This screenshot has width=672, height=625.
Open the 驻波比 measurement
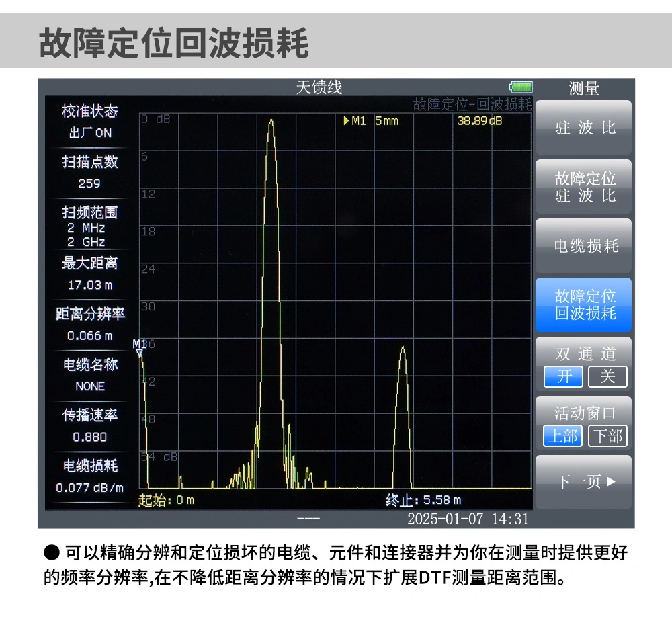point(584,128)
